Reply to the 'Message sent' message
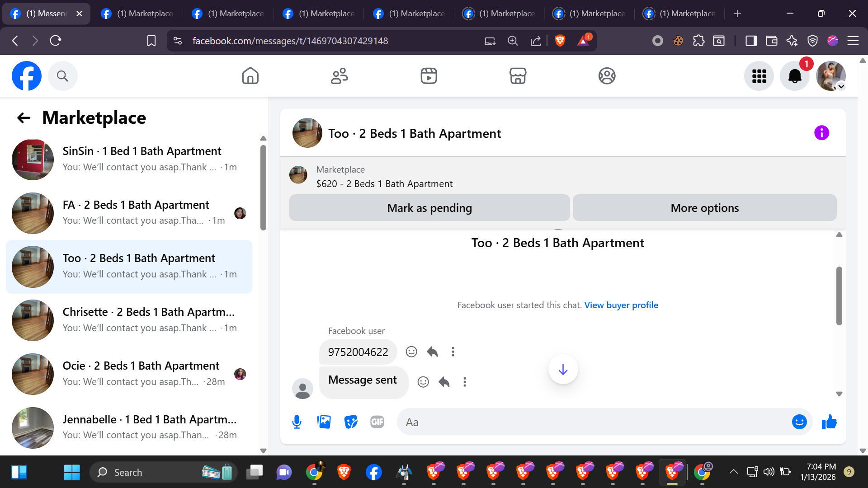Viewport: 868px width, 488px height. click(444, 382)
